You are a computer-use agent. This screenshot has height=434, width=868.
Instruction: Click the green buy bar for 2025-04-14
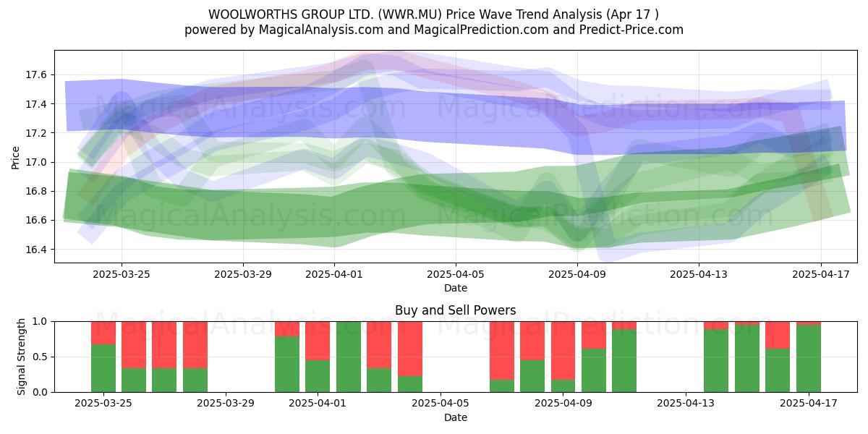click(716, 361)
